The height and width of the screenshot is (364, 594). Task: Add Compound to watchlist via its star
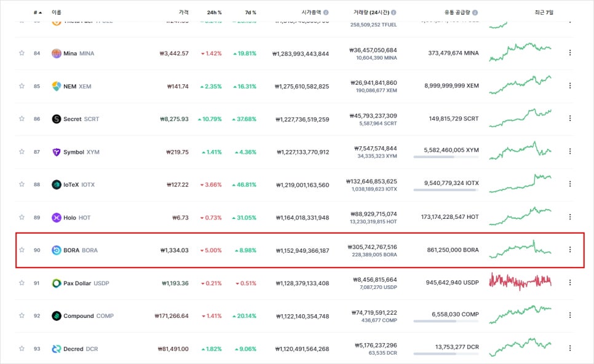click(22, 315)
